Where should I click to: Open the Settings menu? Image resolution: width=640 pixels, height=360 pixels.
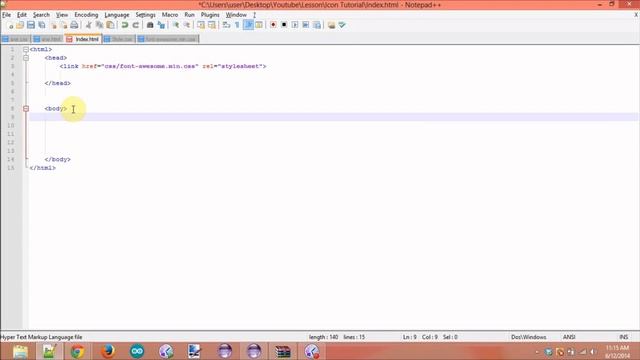pyautogui.click(x=145, y=15)
